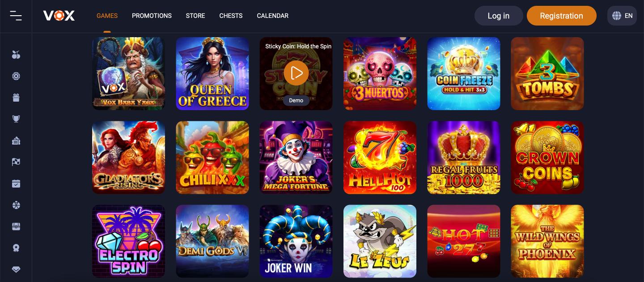644x282 pixels.
Task: Play Sticky Coin with the orange play button
Action: 296,73
